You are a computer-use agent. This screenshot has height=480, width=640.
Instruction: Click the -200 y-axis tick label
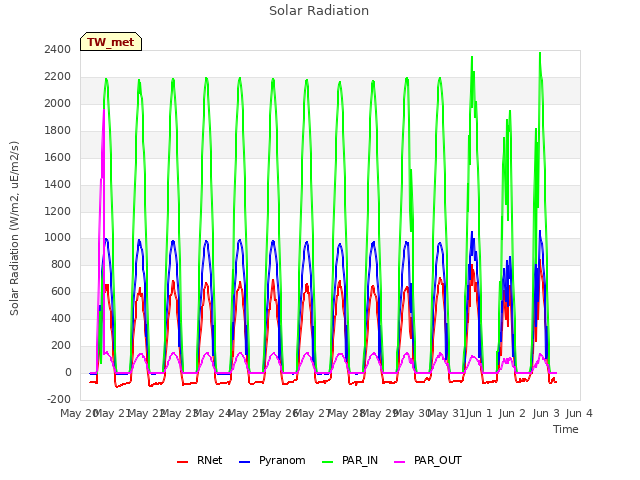click(x=59, y=399)
